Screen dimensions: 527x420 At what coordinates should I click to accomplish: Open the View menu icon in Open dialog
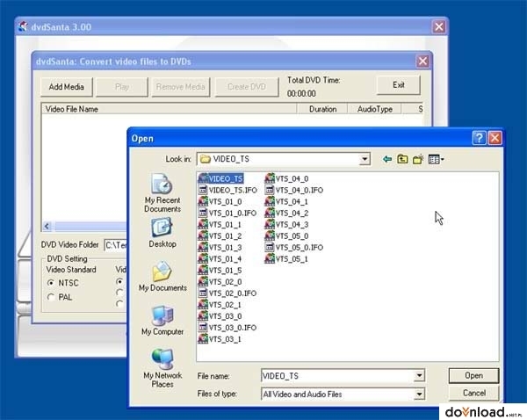point(436,159)
